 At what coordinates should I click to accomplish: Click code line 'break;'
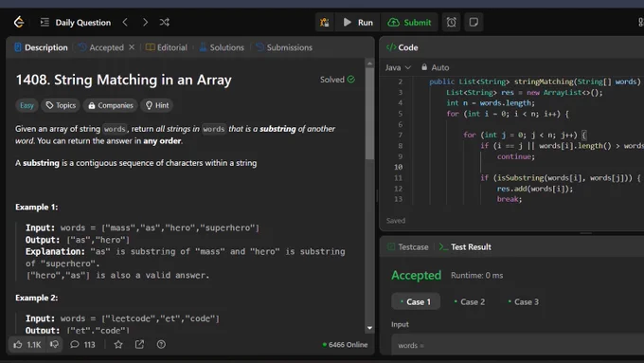point(510,199)
